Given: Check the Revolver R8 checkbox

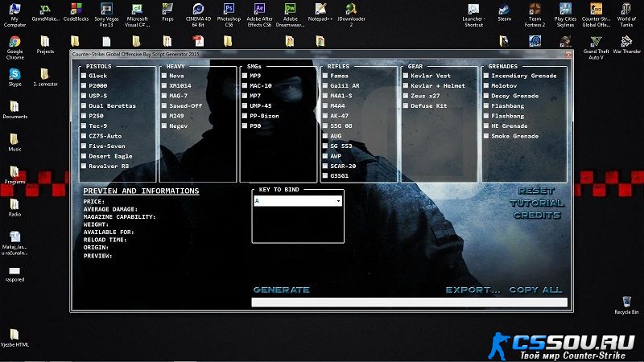Looking at the screenshot, I should pos(84,167).
